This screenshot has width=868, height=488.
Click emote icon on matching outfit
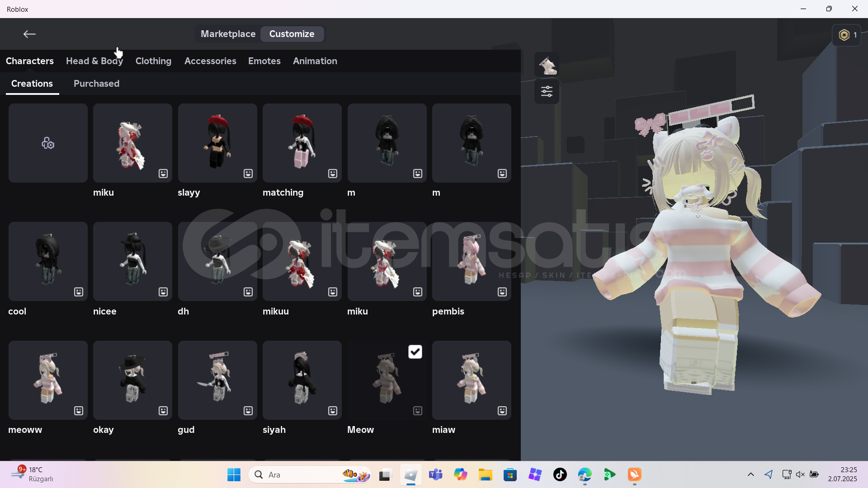click(333, 174)
